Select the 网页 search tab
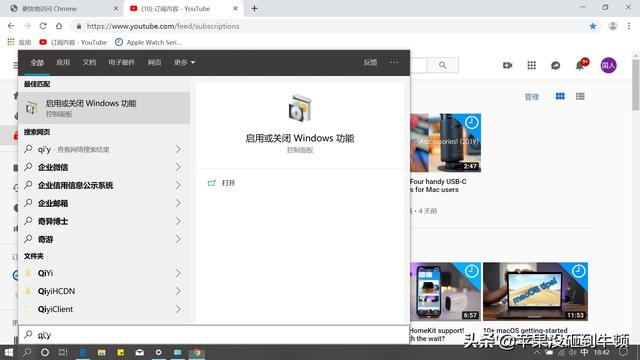The width and height of the screenshot is (640, 360). (154, 62)
